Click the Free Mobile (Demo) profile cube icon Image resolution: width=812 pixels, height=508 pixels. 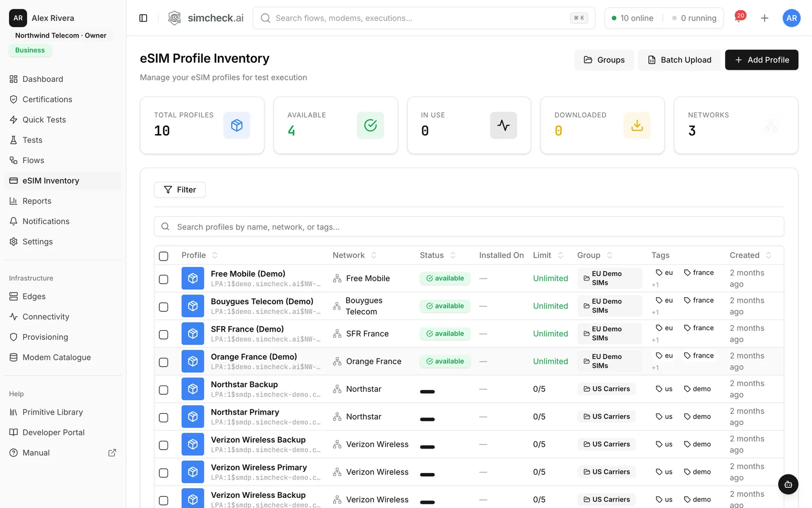[x=193, y=278]
